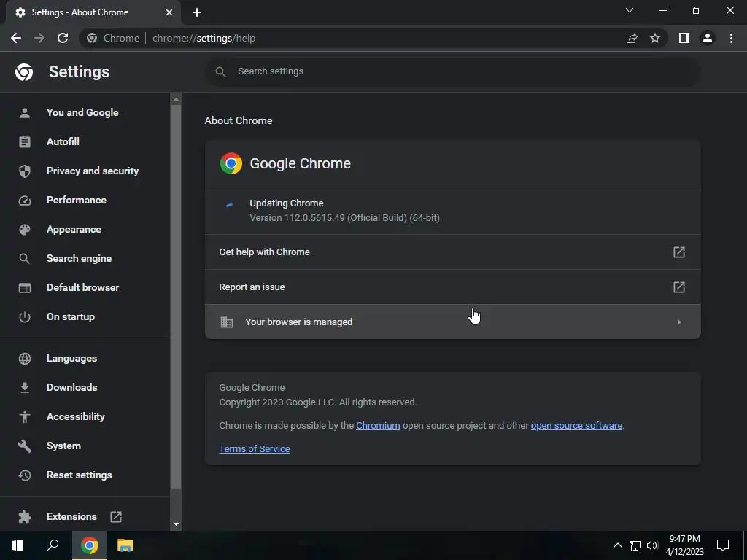
Task: Open the volume control tray icon
Action: 652,545
